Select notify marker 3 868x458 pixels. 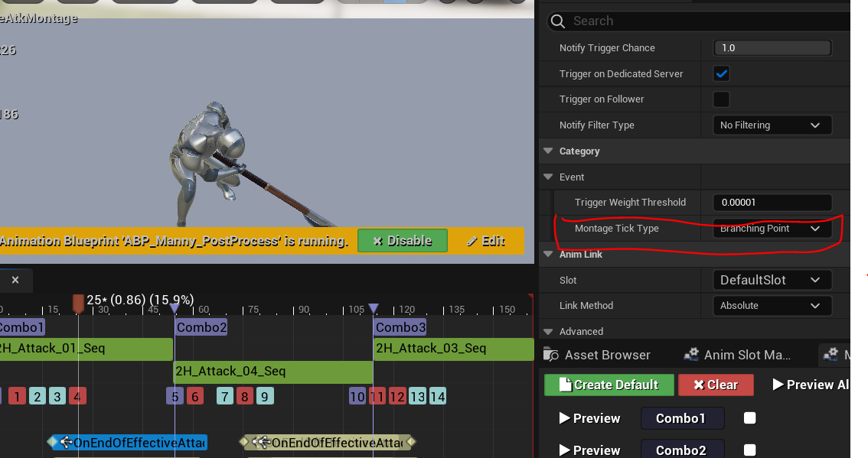click(x=57, y=396)
